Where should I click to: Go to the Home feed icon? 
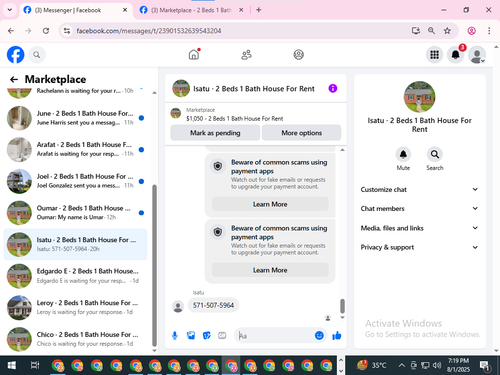click(x=194, y=54)
